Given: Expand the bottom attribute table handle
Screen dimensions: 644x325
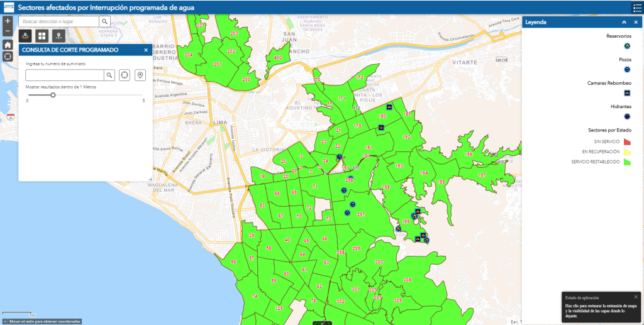Looking at the screenshot, I should (x=321, y=322).
